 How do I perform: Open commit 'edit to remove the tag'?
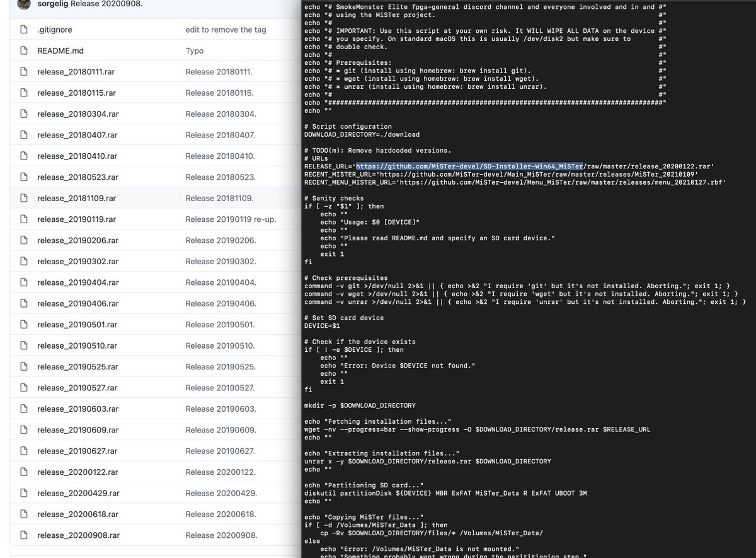226,30
